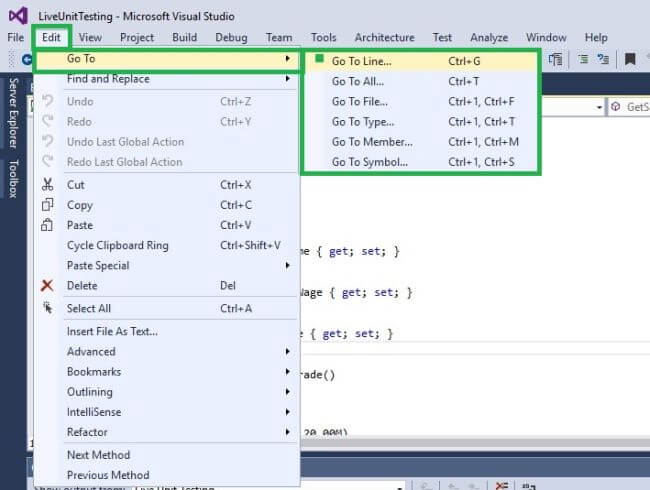
Task: Open the Server Explorer side tab
Action: click(x=14, y=113)
